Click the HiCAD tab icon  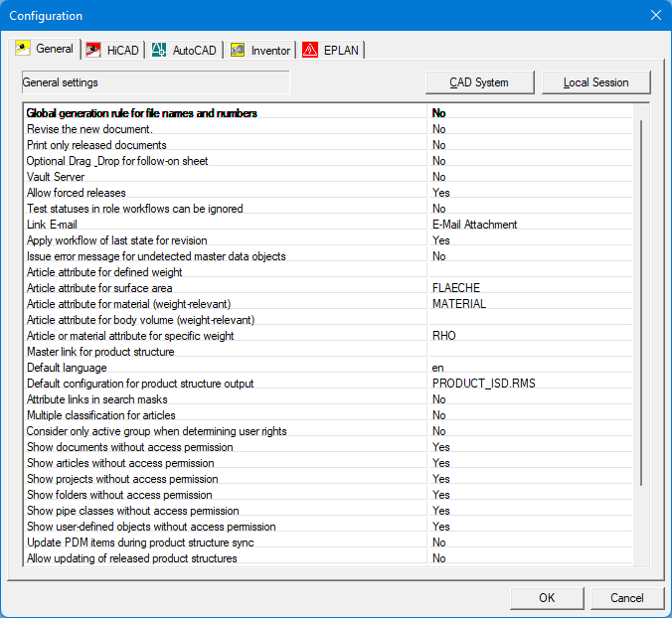[94, 50]
